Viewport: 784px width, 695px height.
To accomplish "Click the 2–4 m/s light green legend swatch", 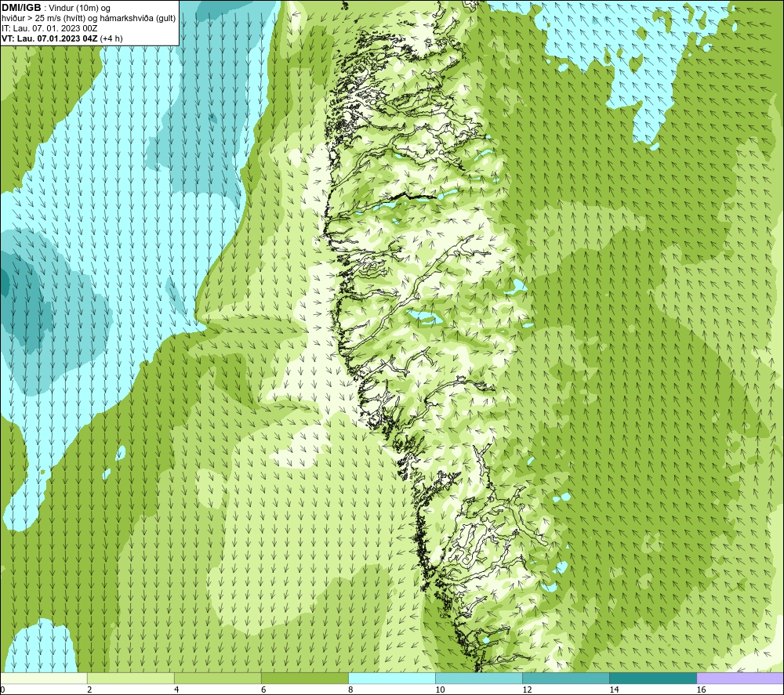I will [131, 678].
